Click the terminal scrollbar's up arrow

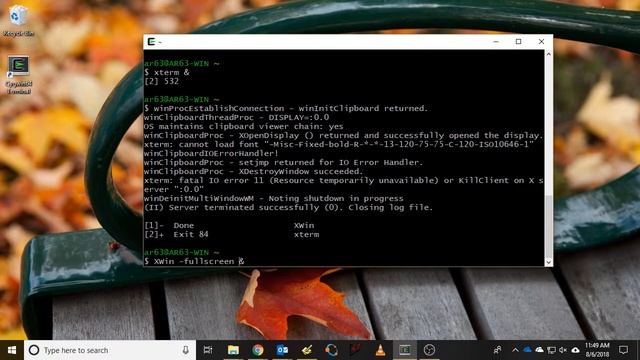pos(549,54)
